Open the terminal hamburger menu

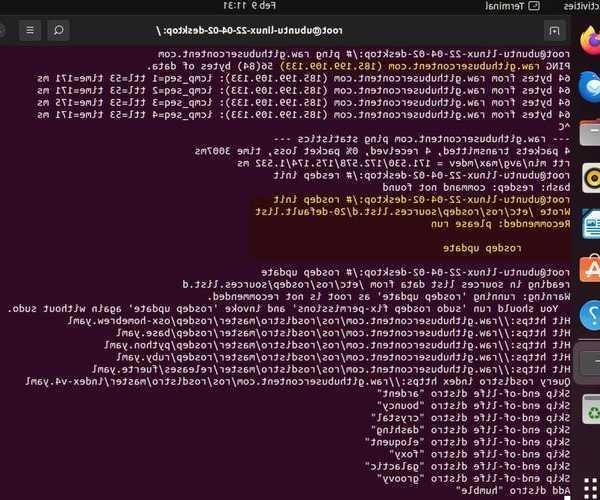point(18,29)
